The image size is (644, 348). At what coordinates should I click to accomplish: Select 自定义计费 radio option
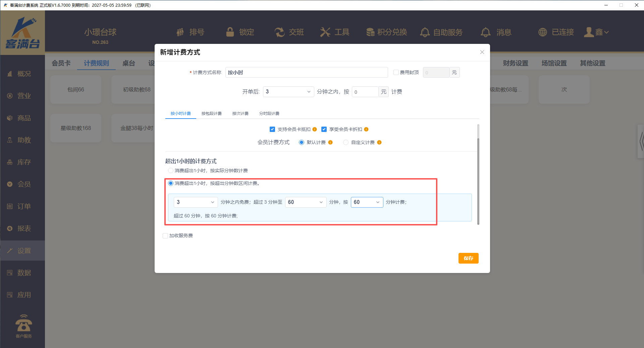click(346, 142)
